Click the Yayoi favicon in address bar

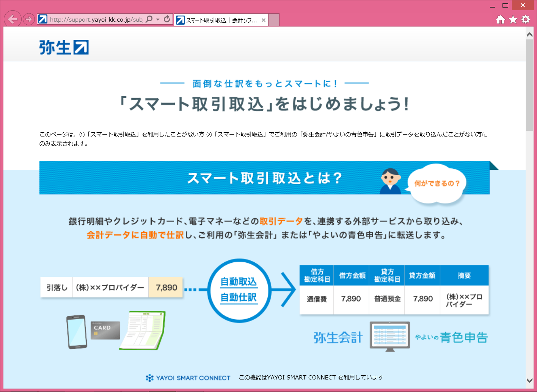coord(43,19)
